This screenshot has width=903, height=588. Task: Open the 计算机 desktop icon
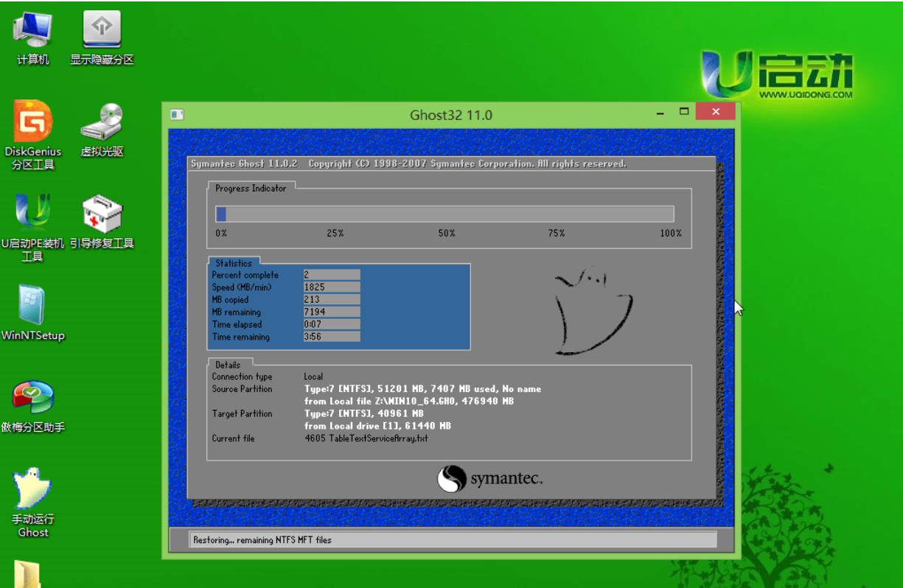[x=32, y=33]
